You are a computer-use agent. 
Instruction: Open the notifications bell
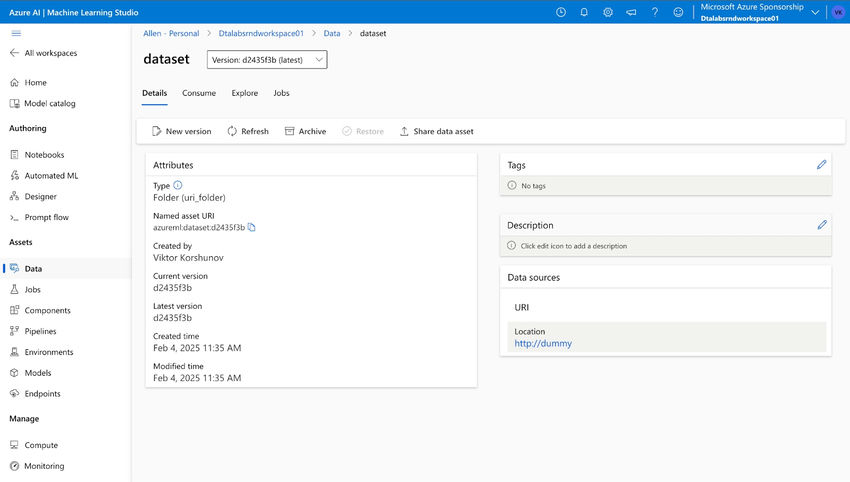pyautogui.click(x=584, y=12)
